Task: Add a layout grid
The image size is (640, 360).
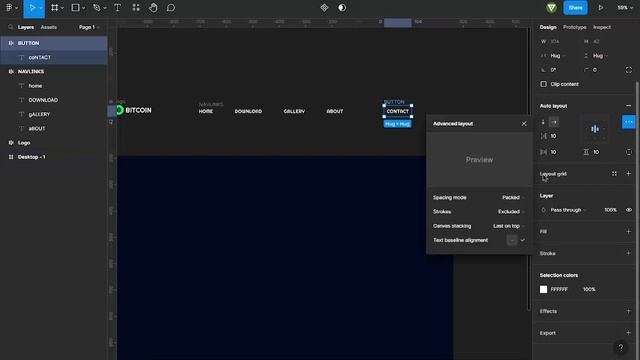Action: 629,174
